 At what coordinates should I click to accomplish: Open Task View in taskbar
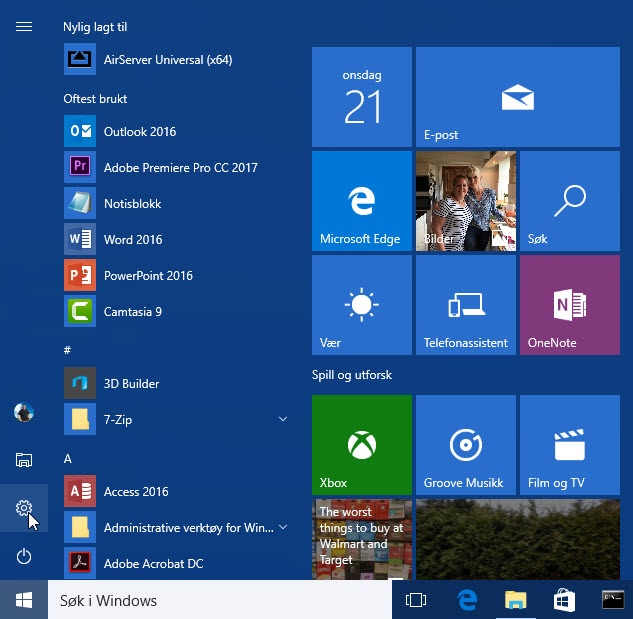point(416,600)
